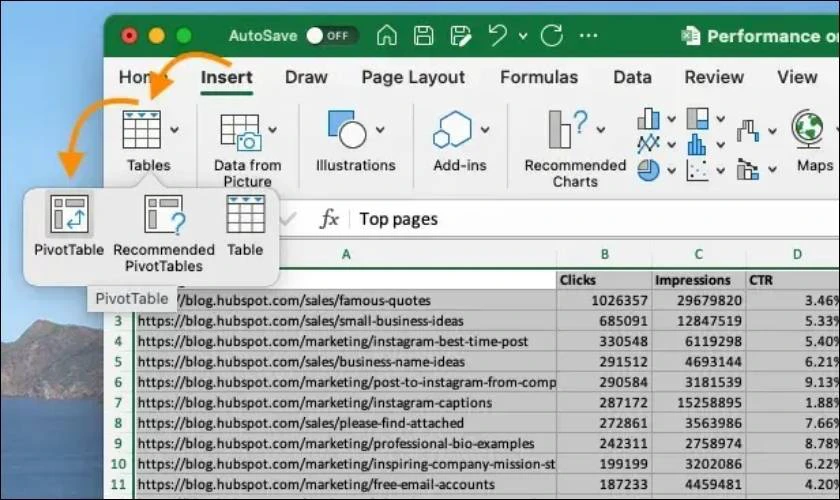Expand the Tables dropdown arrow
This screenshot has height=500, width=840.
[x=174, y=130]
